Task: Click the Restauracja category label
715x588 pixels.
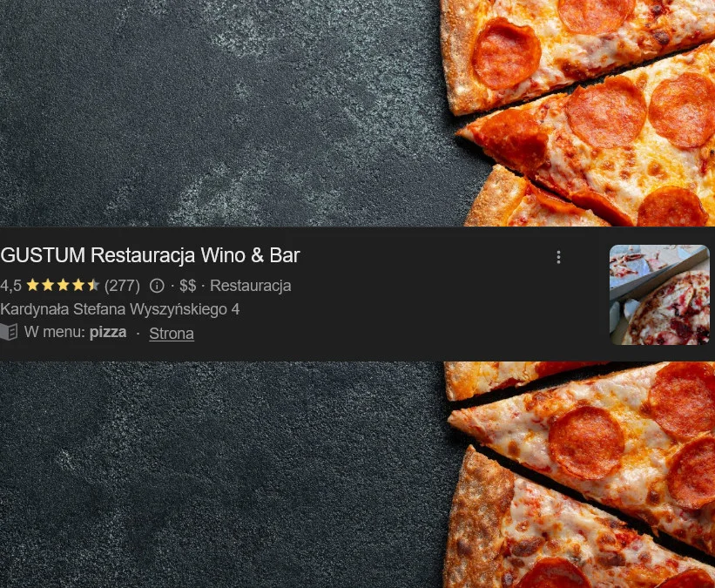Action: [250, 286]
